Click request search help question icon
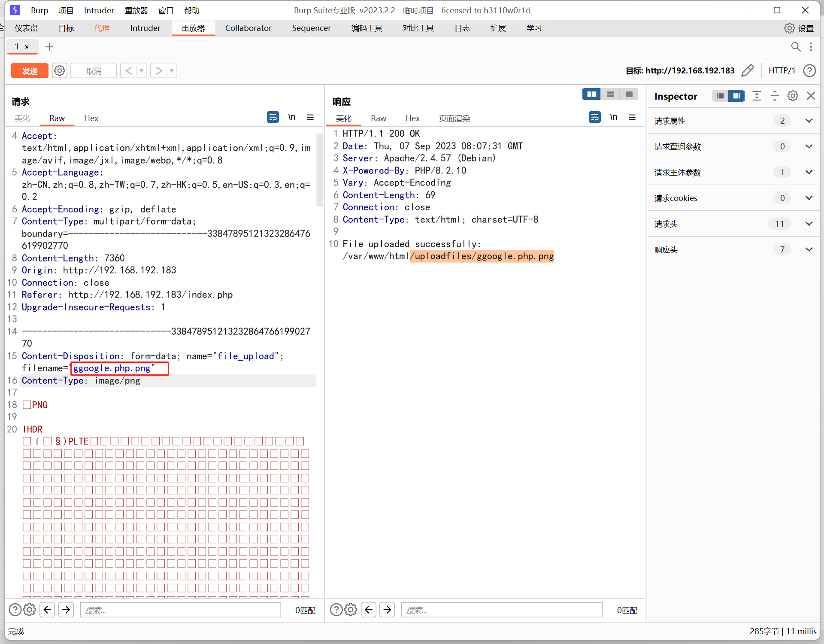This screenshot has width=824, height=644. (15, 609)
